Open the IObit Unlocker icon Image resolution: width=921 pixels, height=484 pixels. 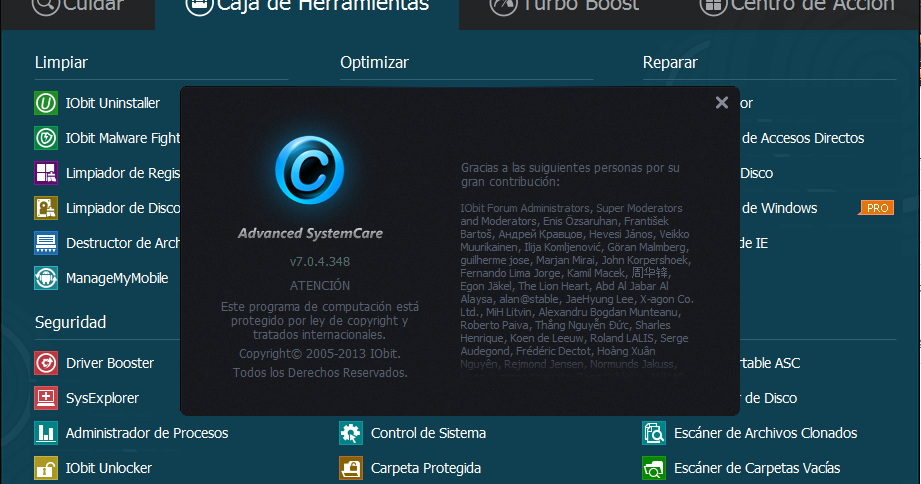[x=46, y=468]
